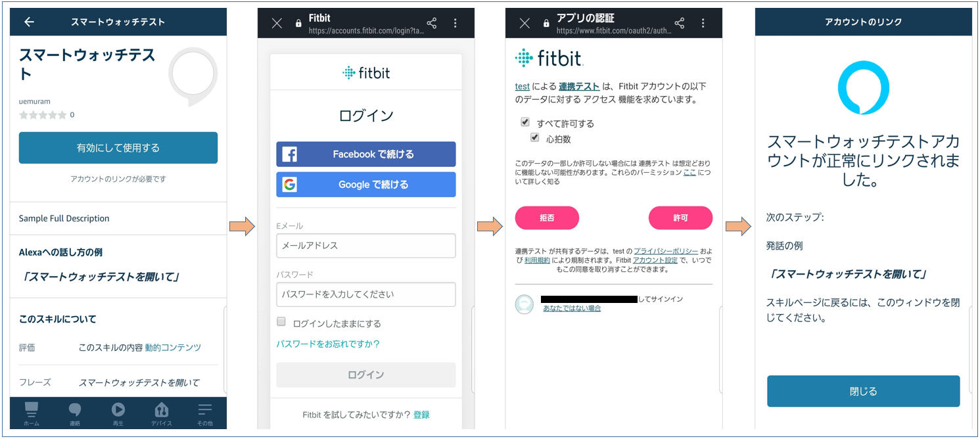Close the Fitbit login screen with the X icon
The height and width of the screenshot is (439, 980).
tap(277, 22)
